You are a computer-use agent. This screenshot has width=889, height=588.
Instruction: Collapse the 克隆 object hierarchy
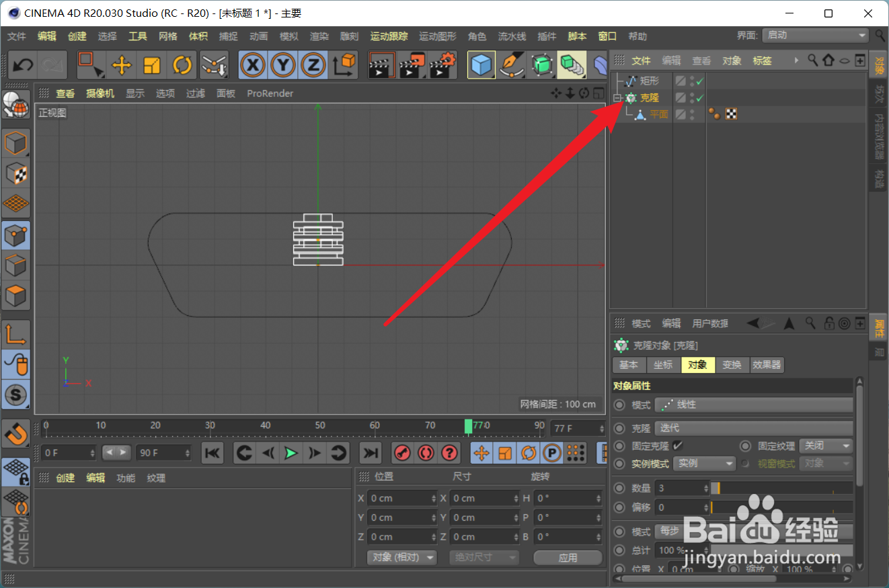617,97
